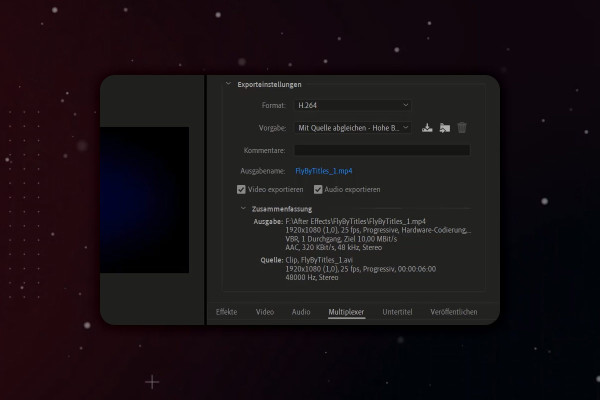Toggle the Audio exportieren checkbox

[318, 189]
